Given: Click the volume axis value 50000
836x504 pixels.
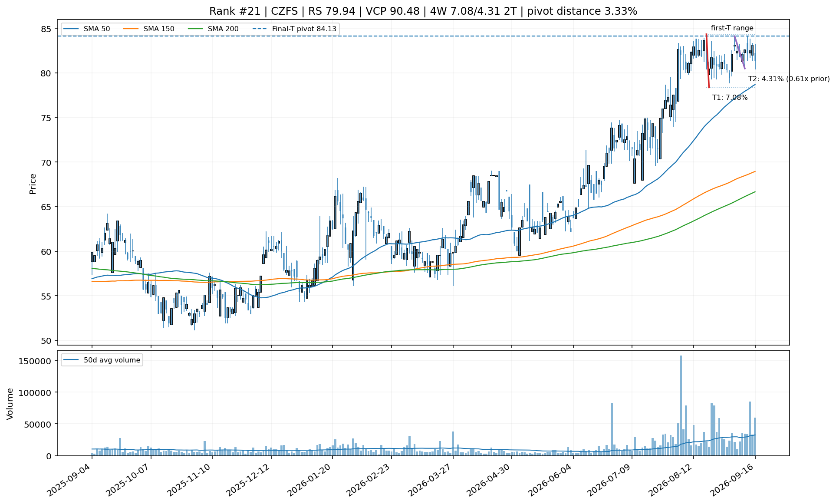Looking at the screenshot, I should coord(37,424).
